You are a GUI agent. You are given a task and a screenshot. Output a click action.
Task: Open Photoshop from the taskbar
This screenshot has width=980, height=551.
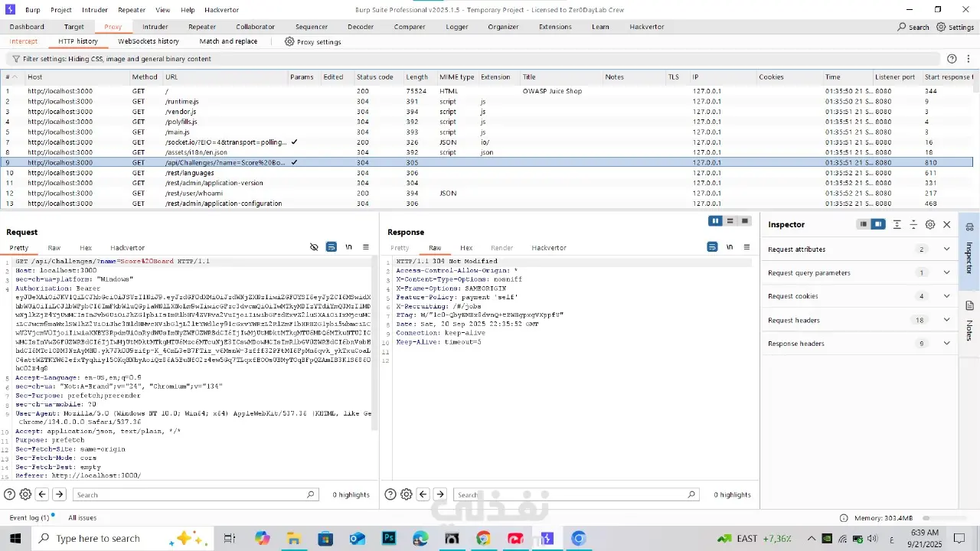tap(389, 538)
